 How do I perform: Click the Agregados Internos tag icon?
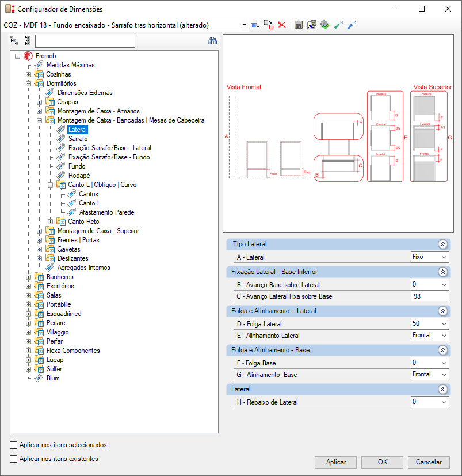(x=50, y=268)
